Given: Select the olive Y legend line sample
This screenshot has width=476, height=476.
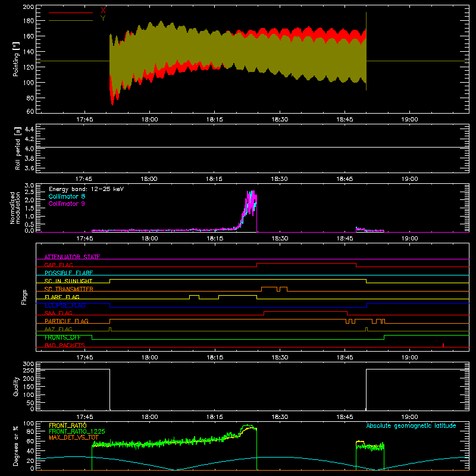Looking at the screenshot, I should (71, 21).
